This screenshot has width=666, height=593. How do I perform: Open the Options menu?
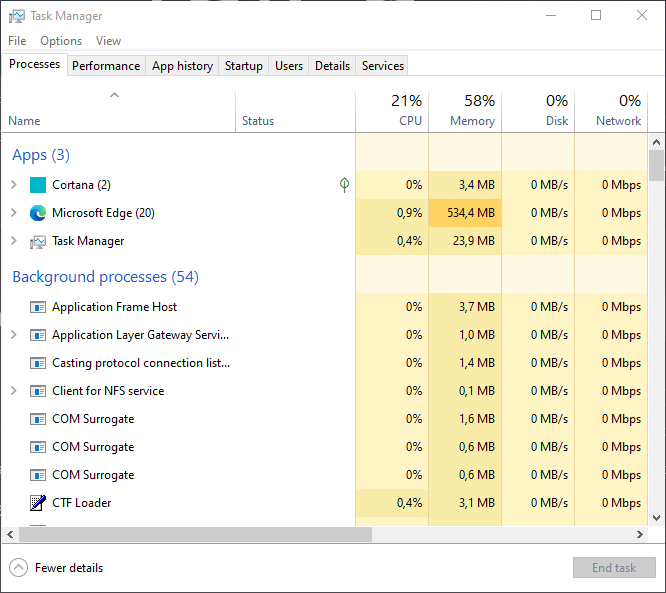tap(61, 41)
